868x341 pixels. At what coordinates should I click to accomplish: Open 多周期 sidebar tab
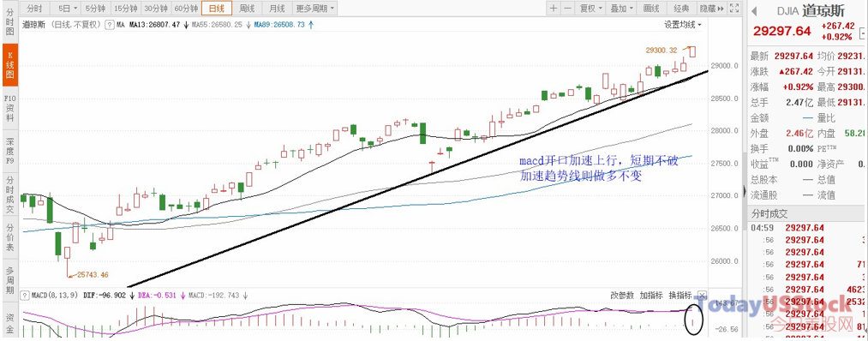[9, 281]
